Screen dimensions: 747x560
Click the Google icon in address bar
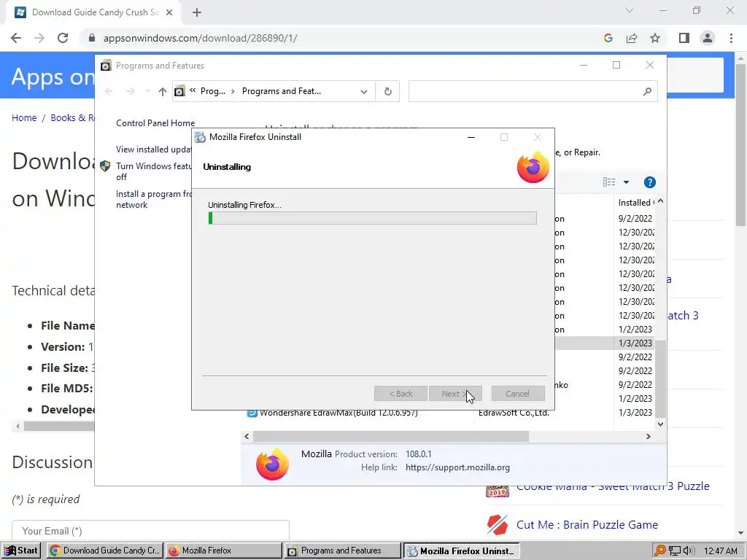coord(608,38)
